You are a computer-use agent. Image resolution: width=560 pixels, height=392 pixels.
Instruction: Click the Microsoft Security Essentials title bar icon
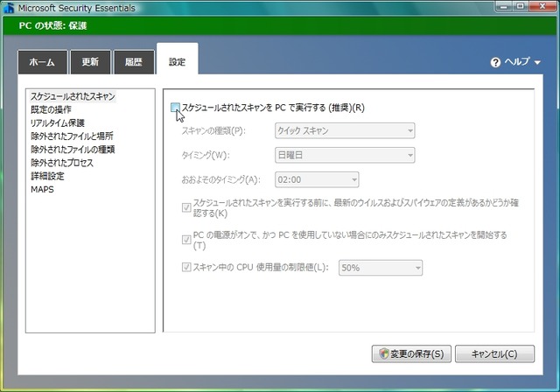click(9, 8)
